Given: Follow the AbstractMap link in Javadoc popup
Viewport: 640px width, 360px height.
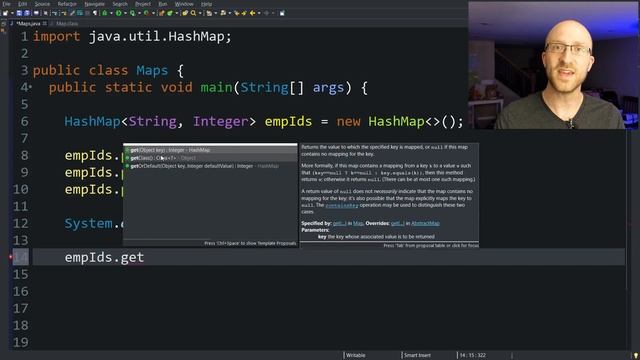Looking at the screenshot, I should [425, 223].
